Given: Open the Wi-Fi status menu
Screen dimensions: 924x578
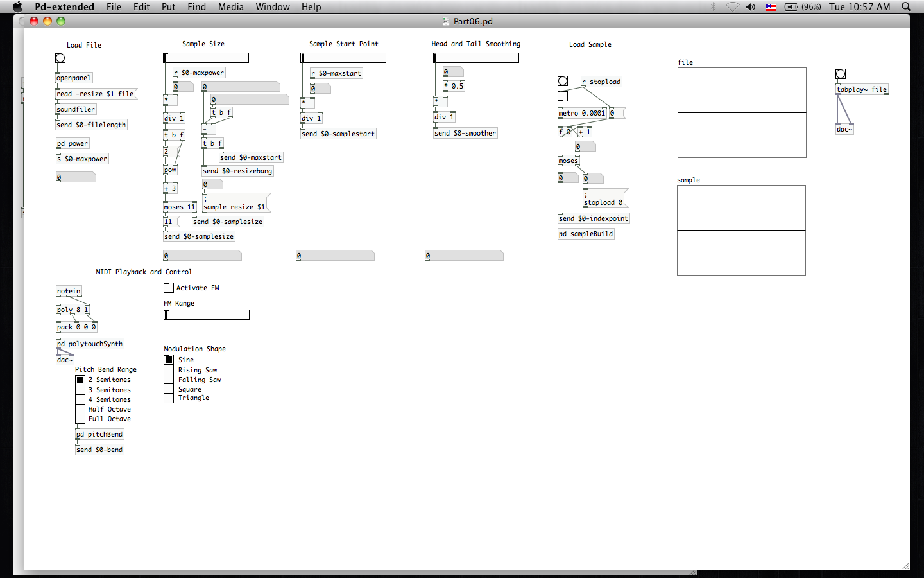Looking at the screenshot, I should coord(732,7).
